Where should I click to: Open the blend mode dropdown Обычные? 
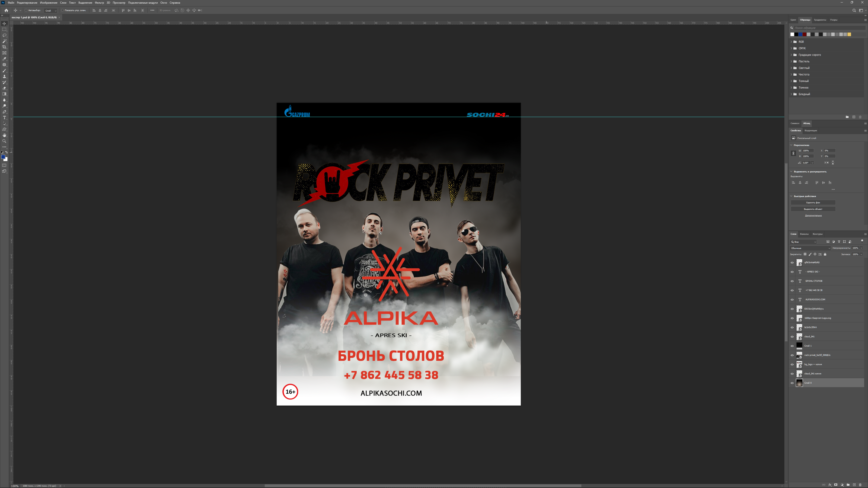coord(810,248)
